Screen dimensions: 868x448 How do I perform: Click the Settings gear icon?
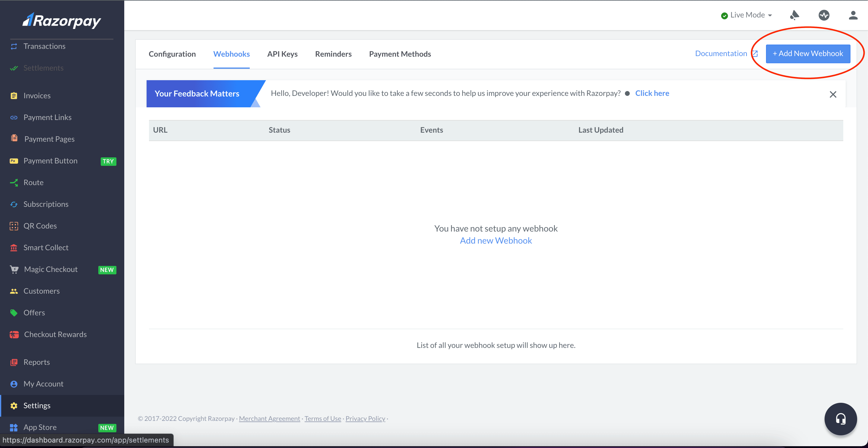14,406
